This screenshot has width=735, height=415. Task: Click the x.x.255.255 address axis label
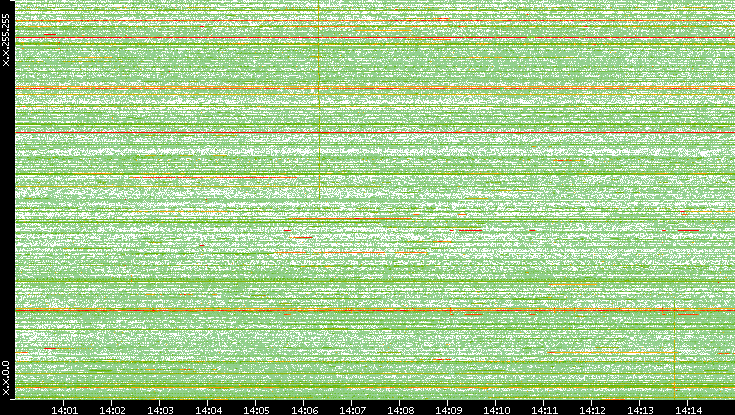tap(6, 40)
